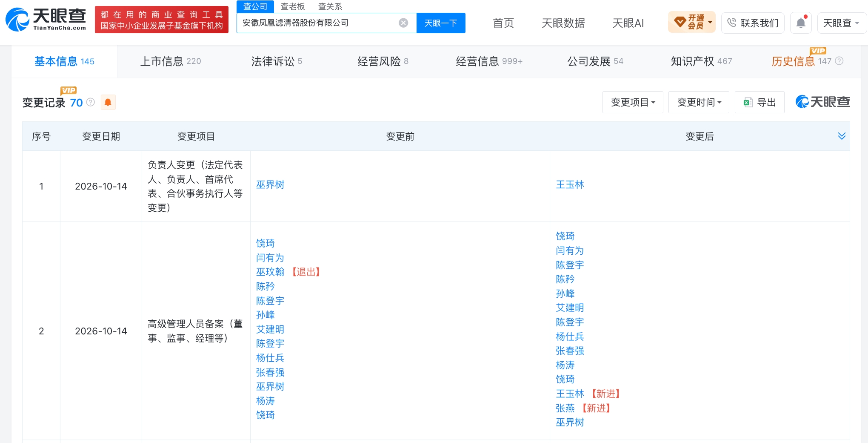The image size is (868, 443).
Task: Click the help icon beside 历史信息 147
Action: pos(839,61)
